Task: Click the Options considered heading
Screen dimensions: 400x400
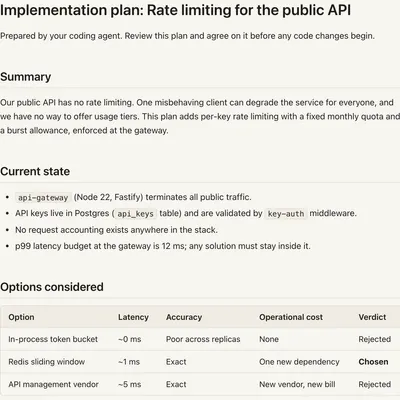Action: pyautogui.click(x=52, y=287)
